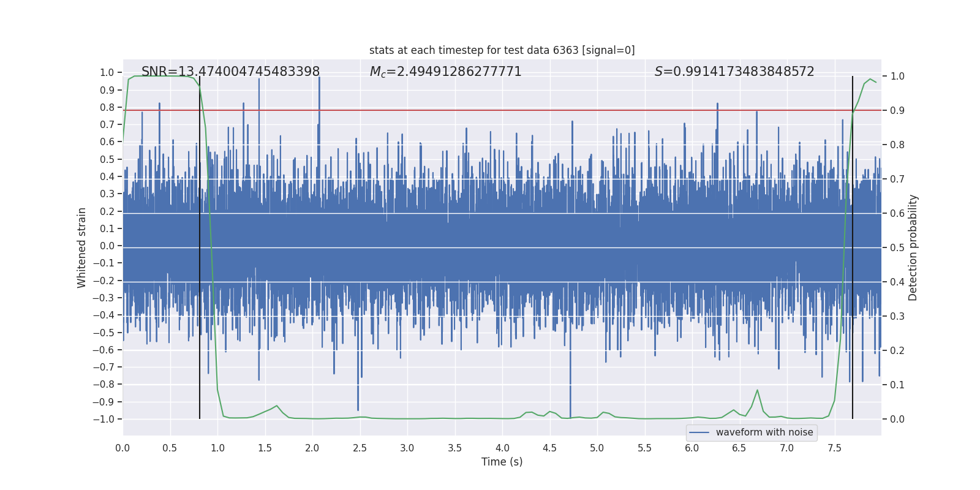980x490 pixels.
Task: Click the 0.0 tick on the Time axis
Action: [123, 448]
